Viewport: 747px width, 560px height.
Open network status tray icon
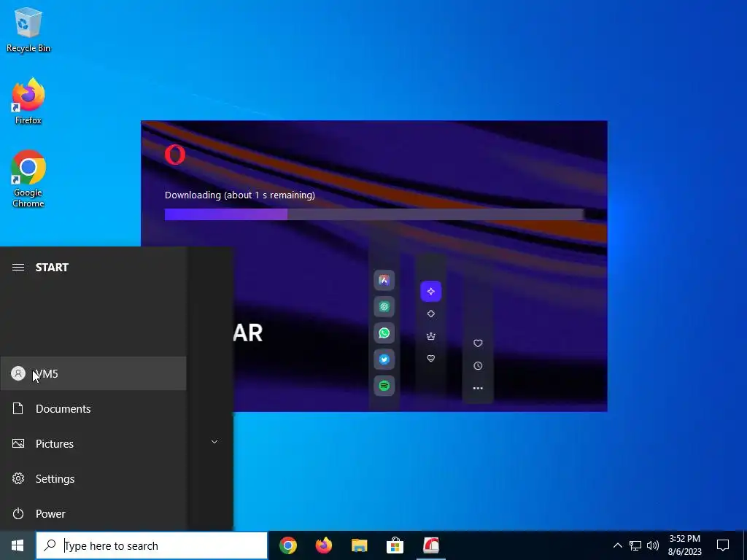(x=635, y=545)
